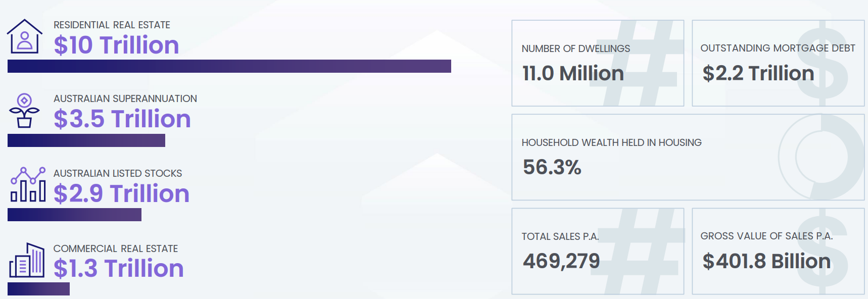Click the dollar sign in the Outstanding Mortgage Debt card

(x=823, y=64)
